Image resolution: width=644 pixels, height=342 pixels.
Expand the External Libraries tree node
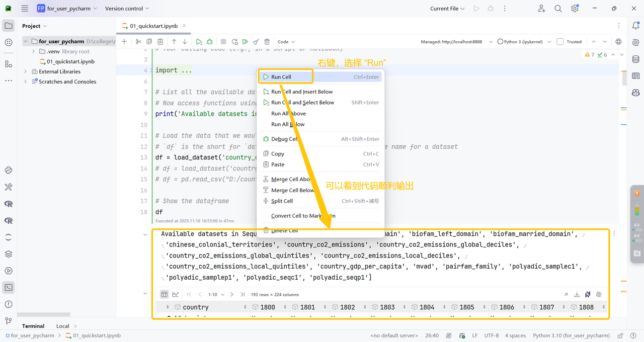tap(26, 71)
